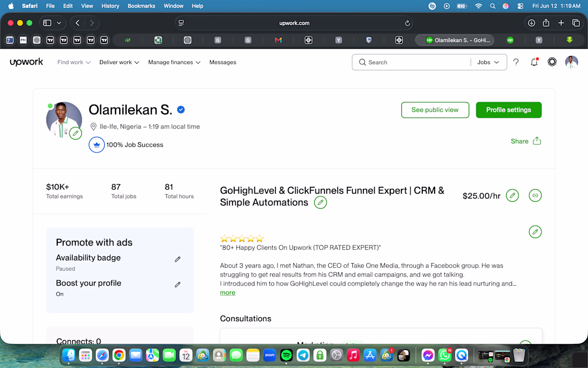Click the Consultations heading
This screenshot has width=588, height=368.
(246, 318)
